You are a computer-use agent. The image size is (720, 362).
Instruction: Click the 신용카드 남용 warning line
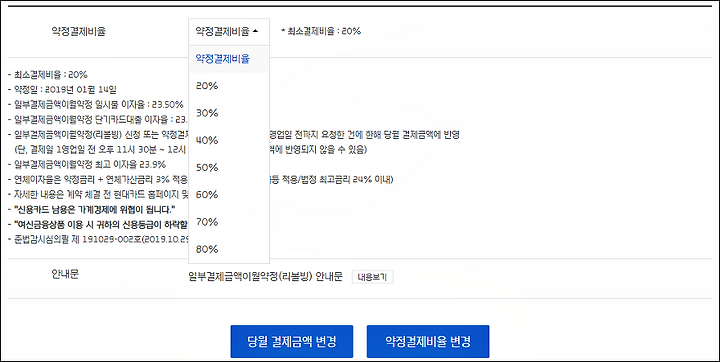[x=92, y=209]
